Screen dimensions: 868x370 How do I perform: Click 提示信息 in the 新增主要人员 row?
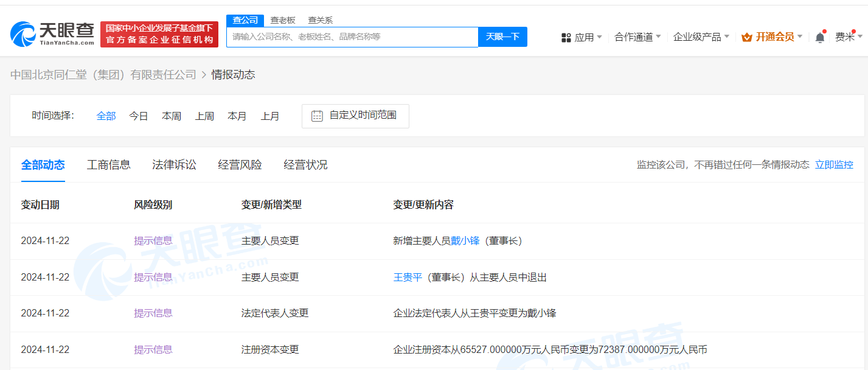153,241
